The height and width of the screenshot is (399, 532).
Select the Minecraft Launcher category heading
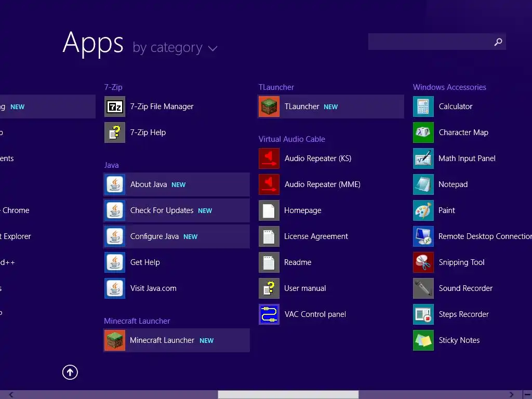pyautogui.click(x=137, y=321)
